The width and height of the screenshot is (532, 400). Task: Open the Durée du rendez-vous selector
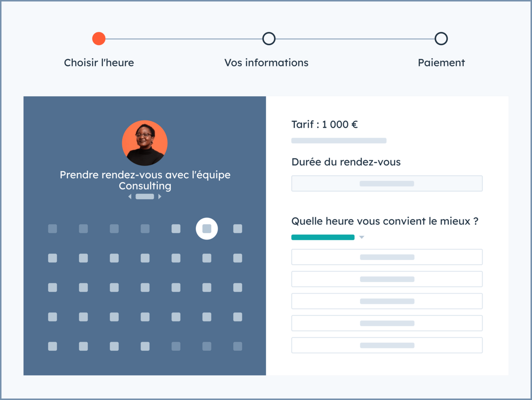click(387, 184)
